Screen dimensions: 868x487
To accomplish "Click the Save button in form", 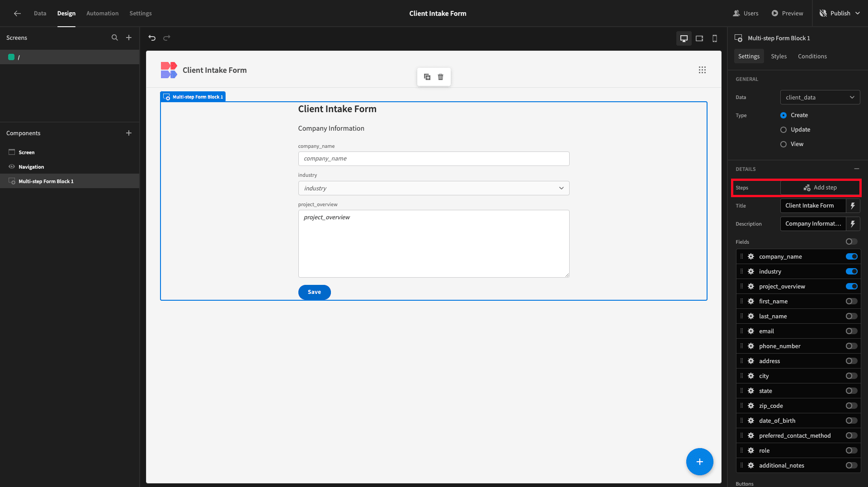I will [314, 292].
